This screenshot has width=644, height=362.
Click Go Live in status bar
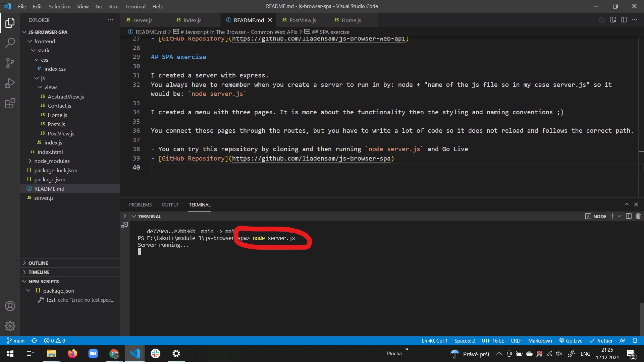point(571,341)
